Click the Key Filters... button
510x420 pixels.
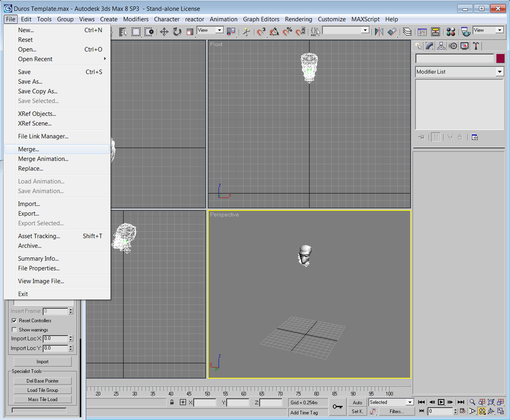pos(397,412)
